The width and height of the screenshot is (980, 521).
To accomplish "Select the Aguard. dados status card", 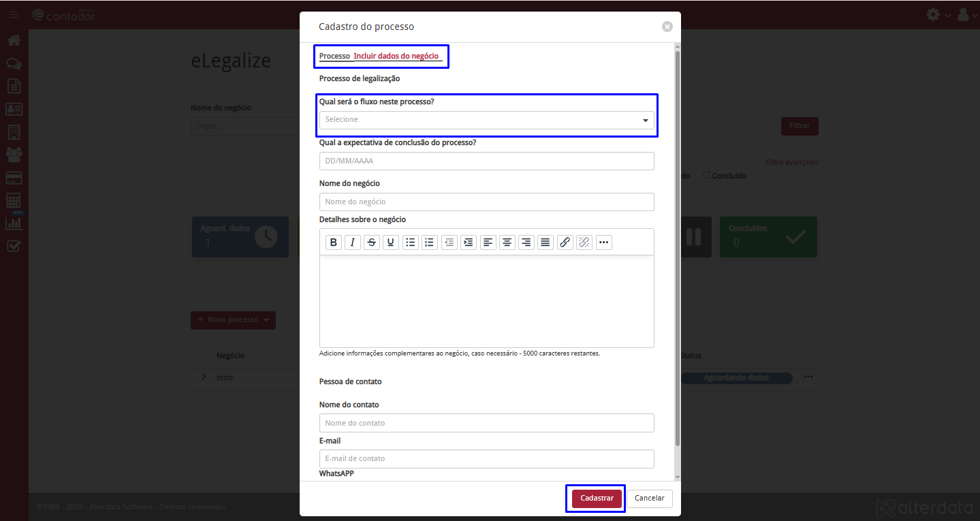I will point(240,237).
